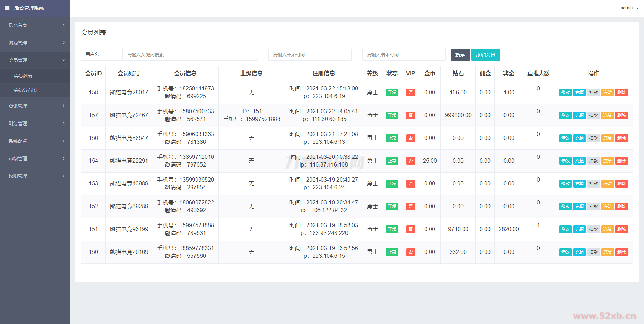This screenshot has height=324, width=644.
Task: Click 扣款 button for member 156
Action: point(593,138)
